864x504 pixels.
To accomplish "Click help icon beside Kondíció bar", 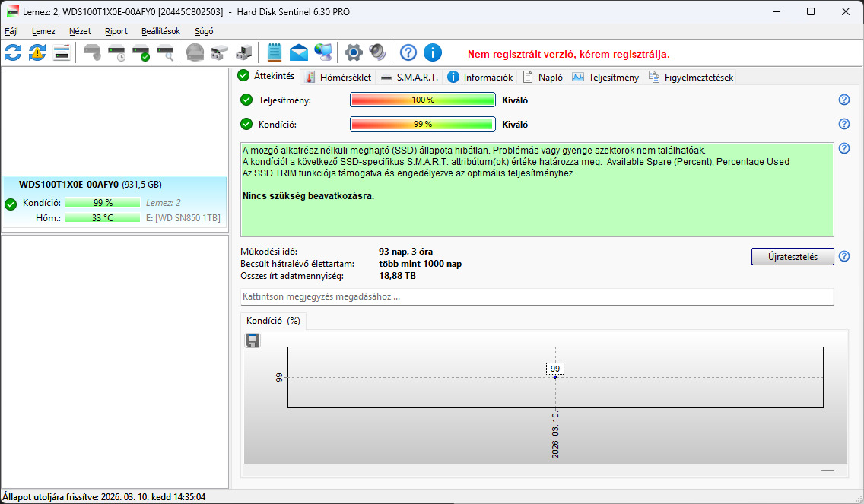I will pos(844,124).
